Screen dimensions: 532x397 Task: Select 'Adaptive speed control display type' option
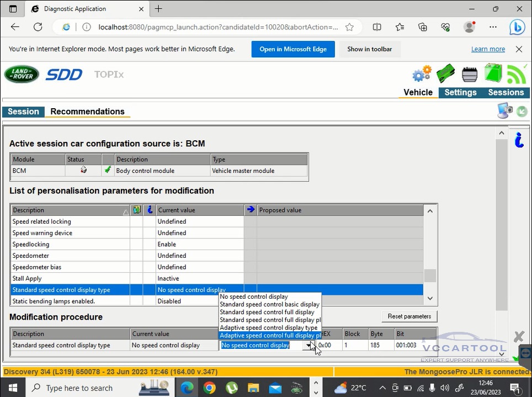pos(269,327)
